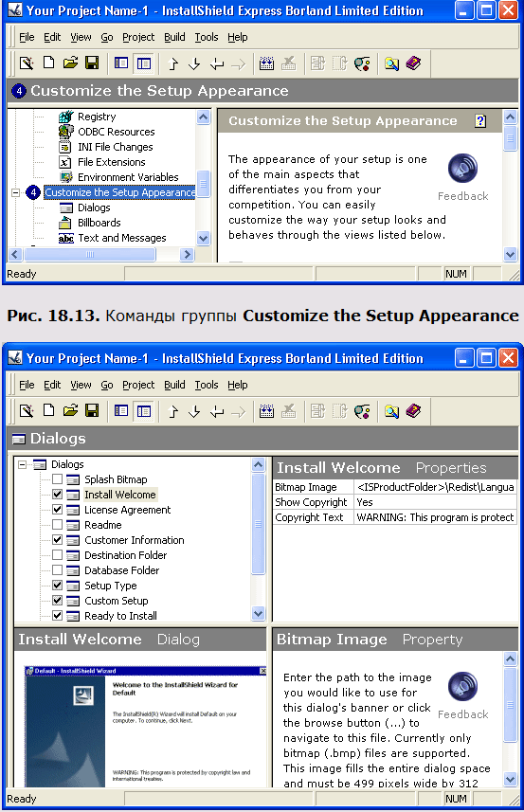Click Registry icon in the tree

[x=65, y=117]
